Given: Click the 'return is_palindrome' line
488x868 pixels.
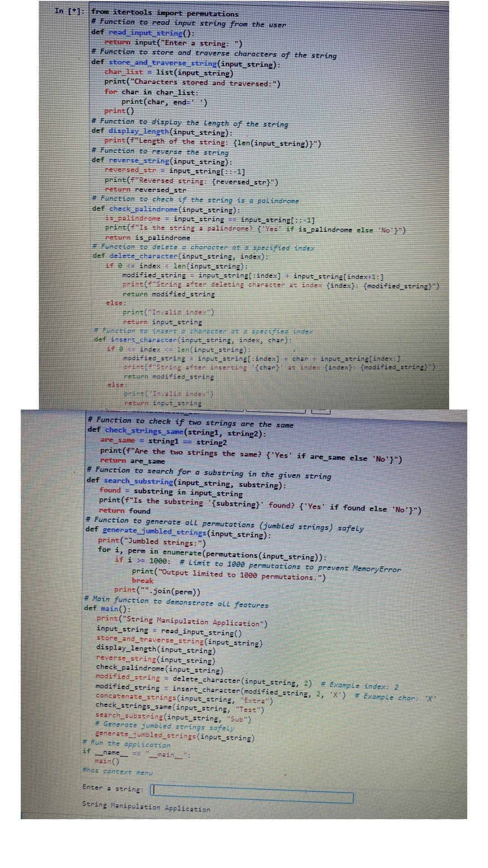Looking at the screenshot, I should (x=148, y=238).
